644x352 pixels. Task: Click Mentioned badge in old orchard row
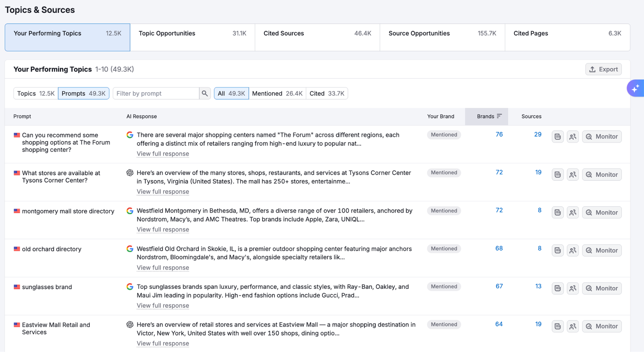444,248
